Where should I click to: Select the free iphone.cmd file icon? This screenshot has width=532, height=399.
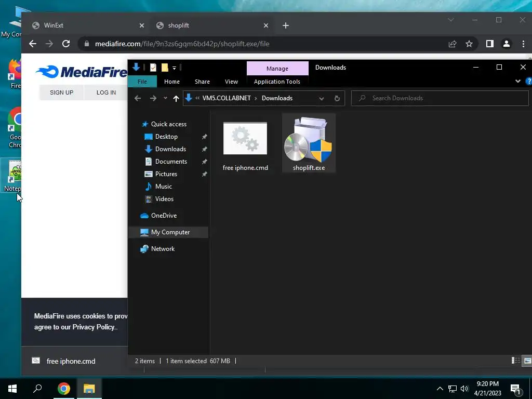point(245,138)
